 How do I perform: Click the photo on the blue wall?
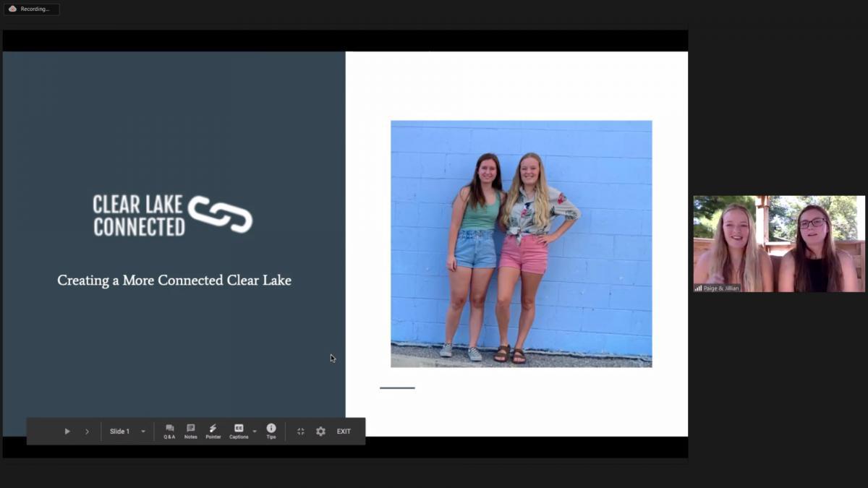point(521,244)
